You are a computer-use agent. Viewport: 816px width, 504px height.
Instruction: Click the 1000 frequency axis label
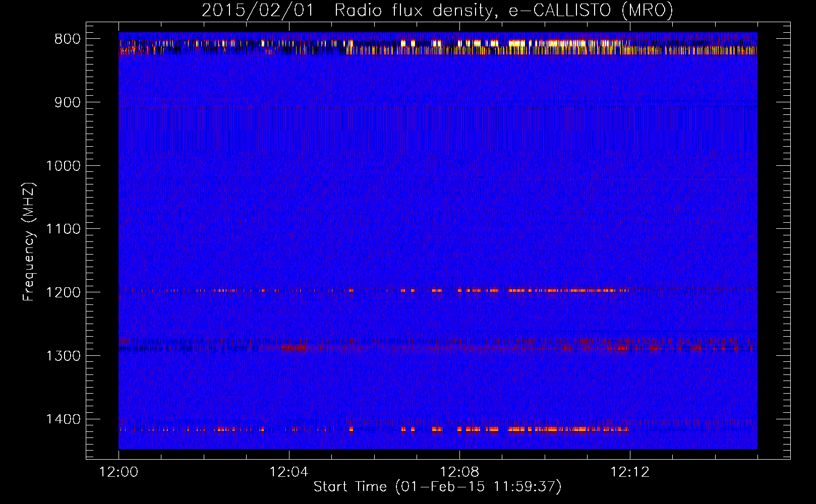coord(63,166)
